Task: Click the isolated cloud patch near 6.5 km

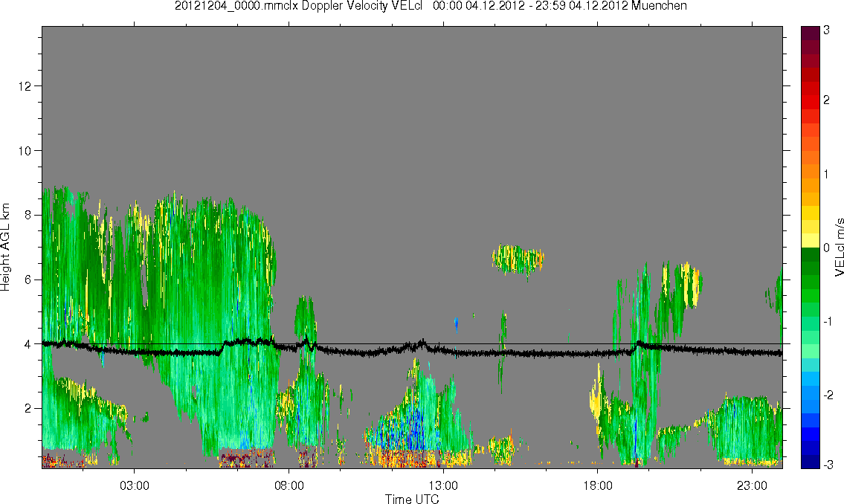Action: coord(518,259)
